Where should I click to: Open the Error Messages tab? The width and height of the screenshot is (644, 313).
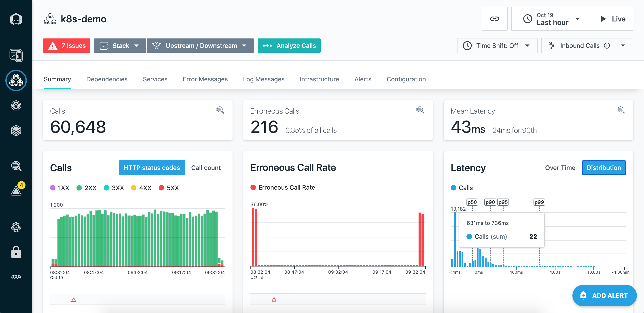(205, 79)
